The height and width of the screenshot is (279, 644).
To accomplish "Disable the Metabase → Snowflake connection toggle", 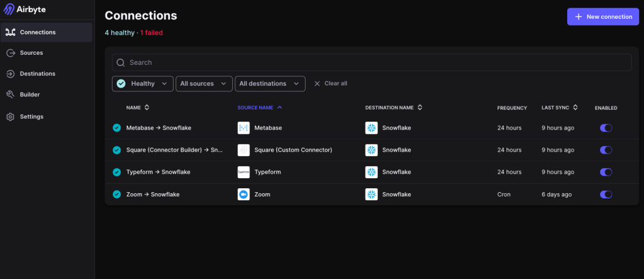I will (x=606, y=128).
